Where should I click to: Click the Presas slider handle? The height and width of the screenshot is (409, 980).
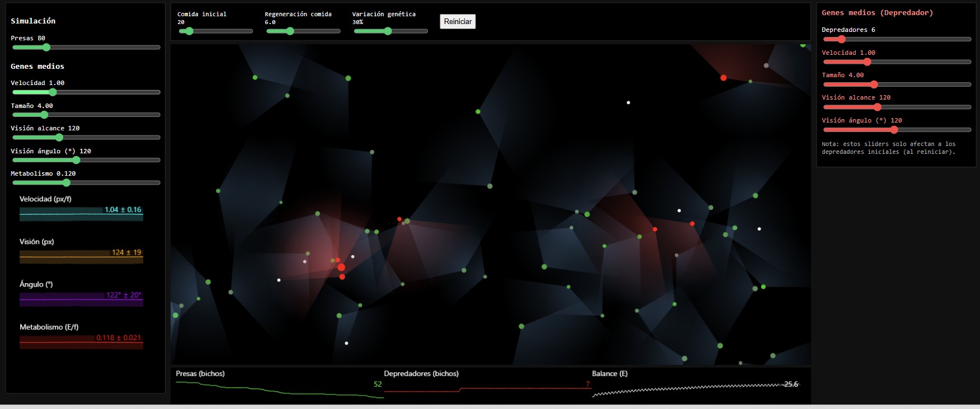click(x=46, y=48)
